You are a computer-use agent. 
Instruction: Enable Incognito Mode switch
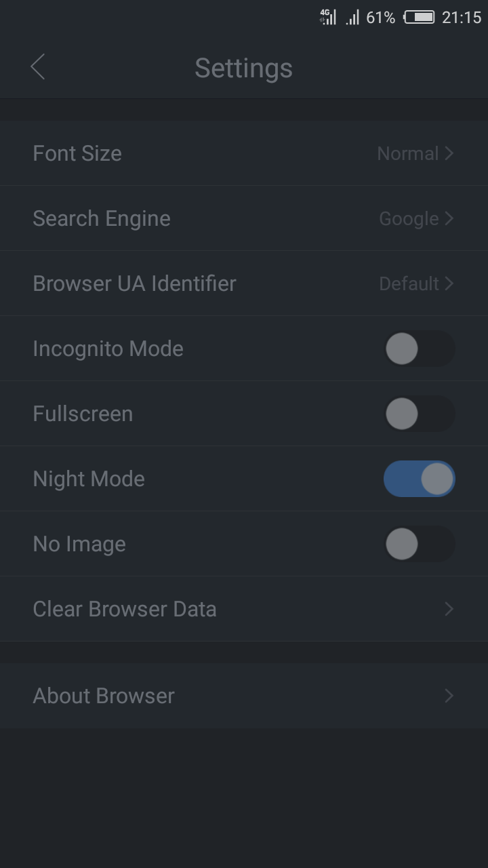click(419, 349)
